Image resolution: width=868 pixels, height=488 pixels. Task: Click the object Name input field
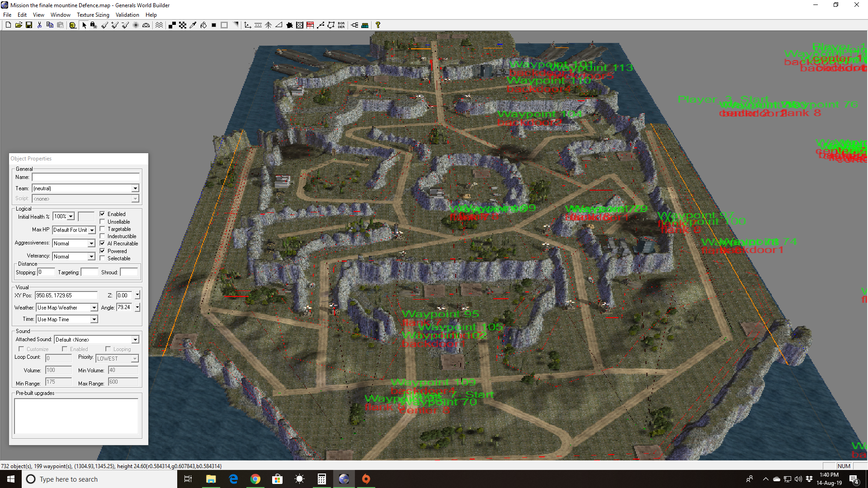click(x=85, y=177)
